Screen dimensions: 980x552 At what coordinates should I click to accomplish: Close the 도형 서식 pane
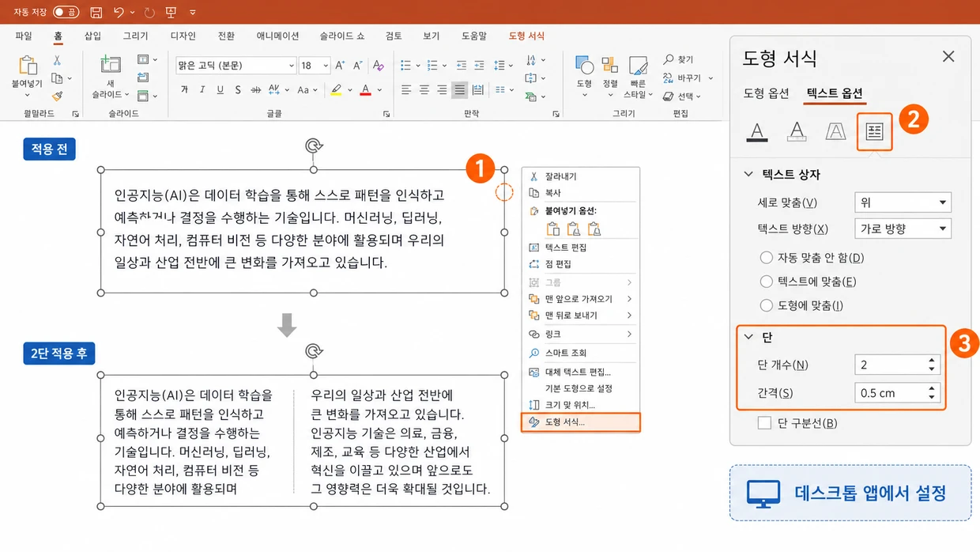(x=948, y=56)
